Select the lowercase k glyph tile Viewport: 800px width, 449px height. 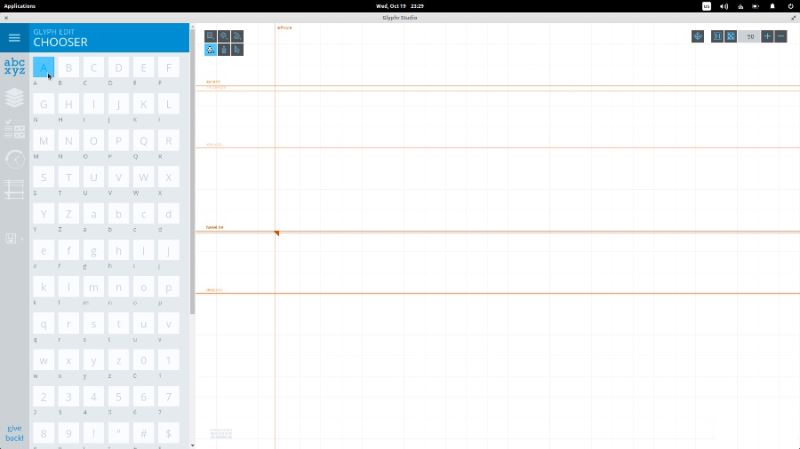click(x=43, y=287)
